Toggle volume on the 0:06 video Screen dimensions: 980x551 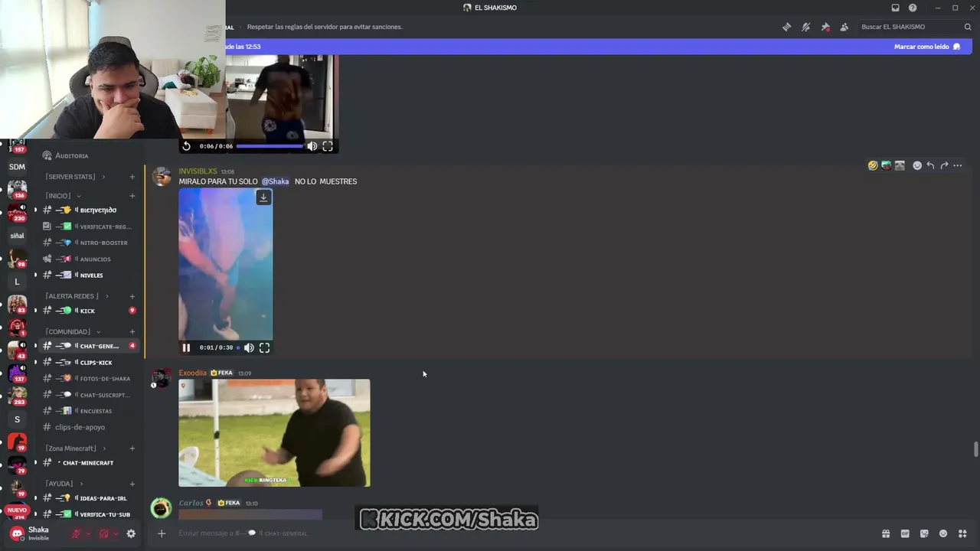coord(312,146)
